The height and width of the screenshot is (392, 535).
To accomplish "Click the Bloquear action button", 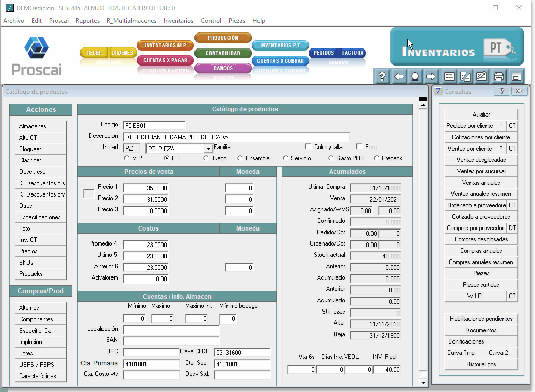I will coord(41,149).
